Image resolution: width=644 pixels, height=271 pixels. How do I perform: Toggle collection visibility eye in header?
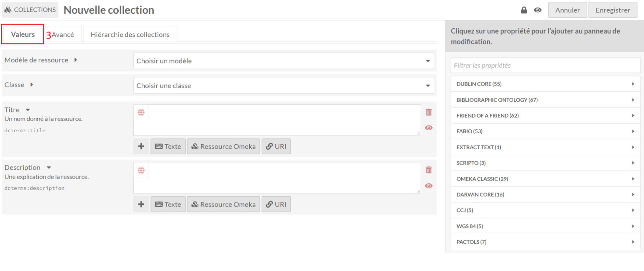click(537, 10)
